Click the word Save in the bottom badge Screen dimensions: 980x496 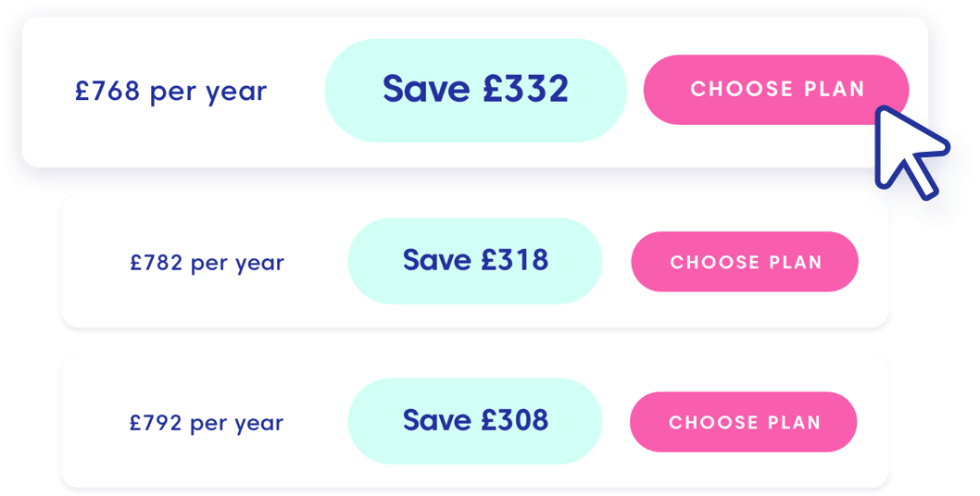click(437, 420)
